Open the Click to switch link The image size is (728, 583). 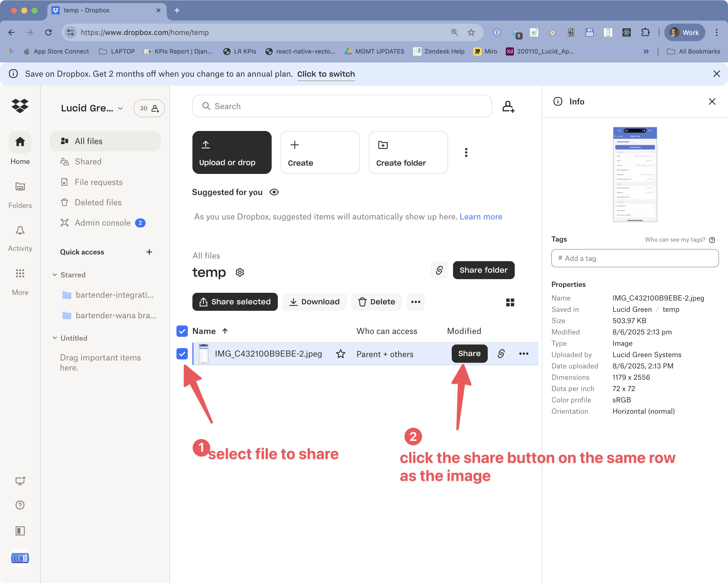(x=326, y=74)
